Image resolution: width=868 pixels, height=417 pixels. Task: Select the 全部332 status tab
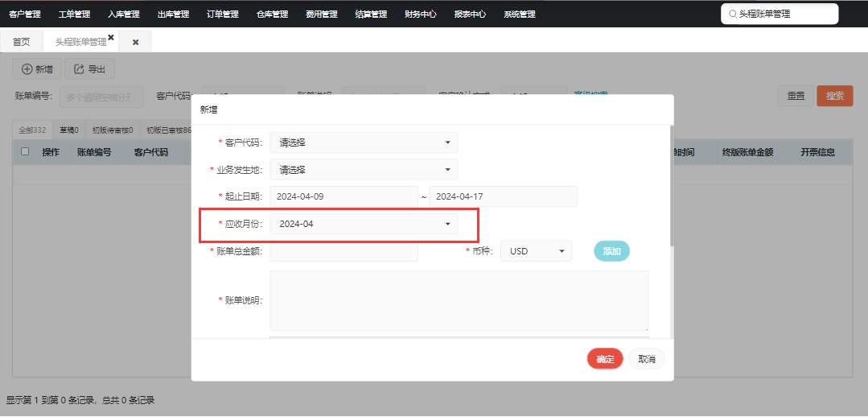tap(32, 130)
